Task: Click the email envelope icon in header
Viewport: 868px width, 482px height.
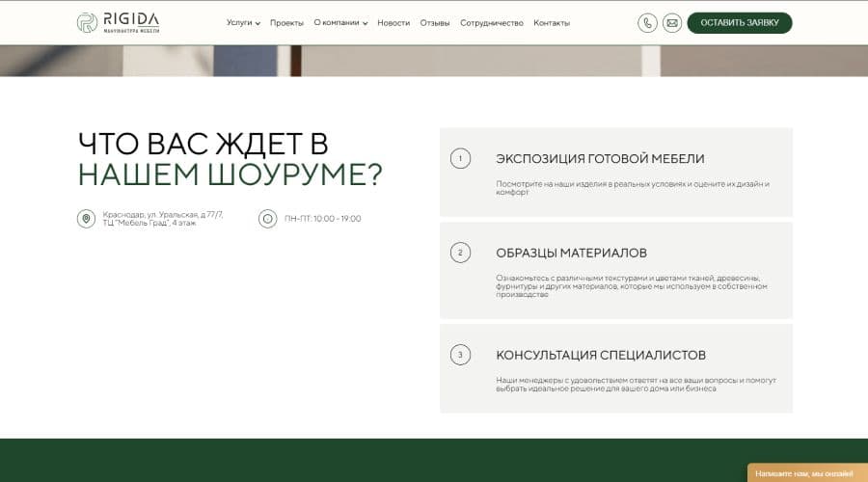Action: coord(672,23)
